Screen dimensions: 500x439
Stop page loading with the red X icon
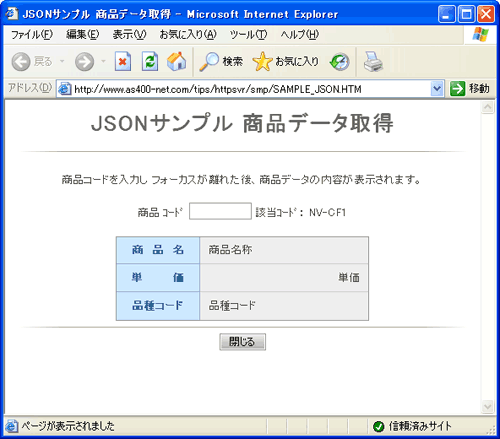pyautogui.click(x=123, y=61)
